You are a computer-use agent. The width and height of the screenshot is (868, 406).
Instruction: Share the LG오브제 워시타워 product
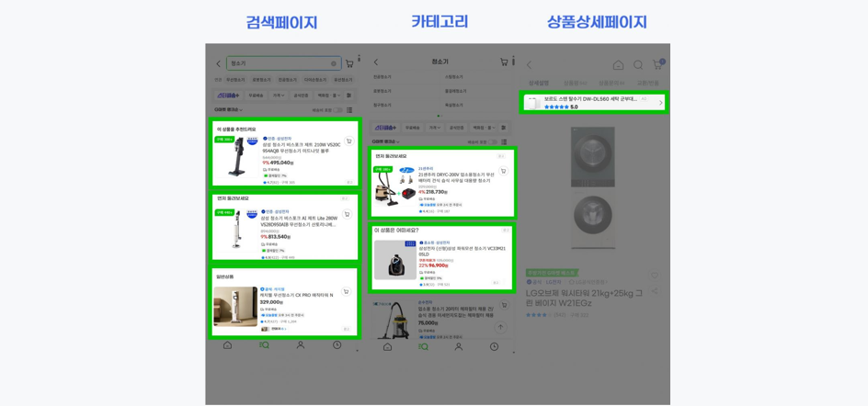click(x=655, y=291)
